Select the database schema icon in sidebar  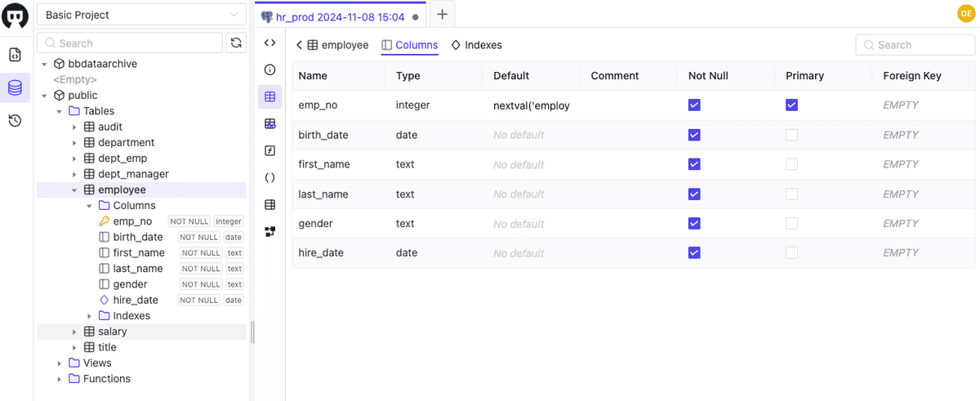pos(15,87)
